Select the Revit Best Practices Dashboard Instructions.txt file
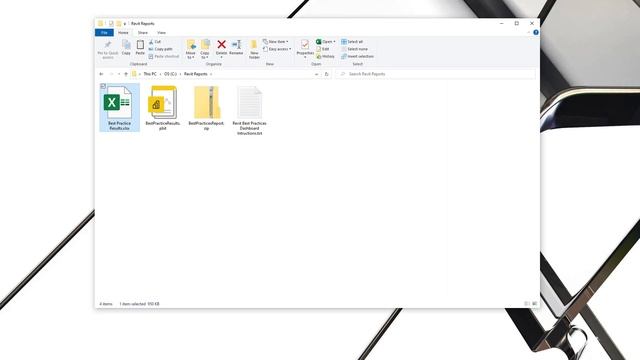 [x=249, y=111]
